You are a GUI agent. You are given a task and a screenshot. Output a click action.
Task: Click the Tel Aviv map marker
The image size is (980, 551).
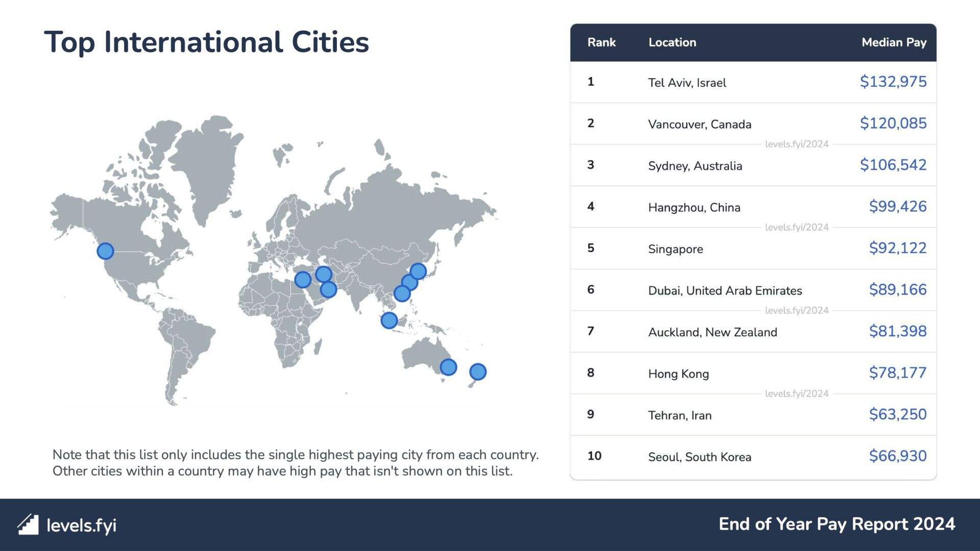coord(303,280)
